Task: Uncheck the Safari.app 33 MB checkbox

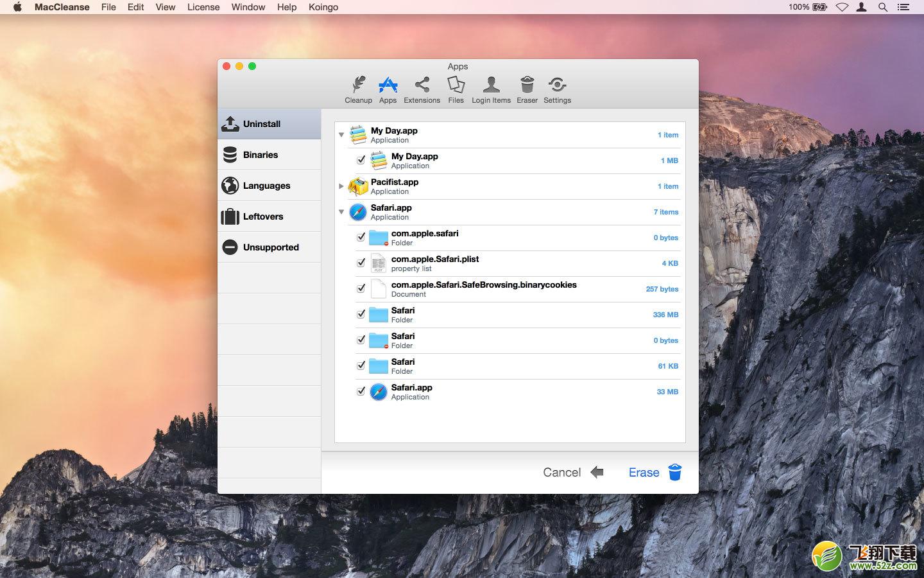Action: point(361,391)
